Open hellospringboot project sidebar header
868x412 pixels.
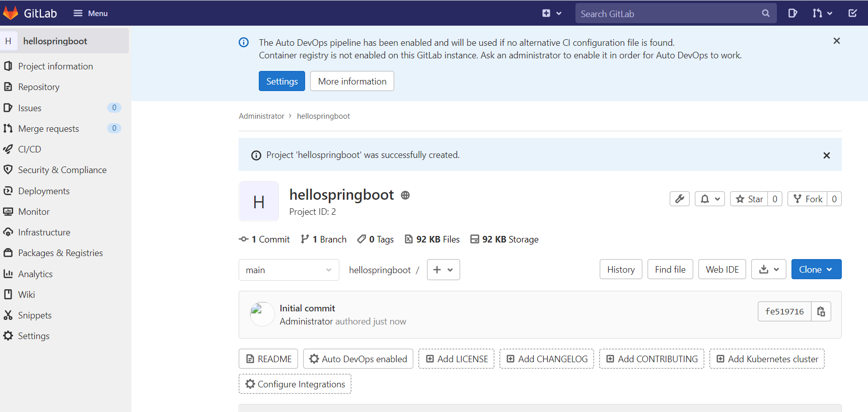[x=64, y=41]
